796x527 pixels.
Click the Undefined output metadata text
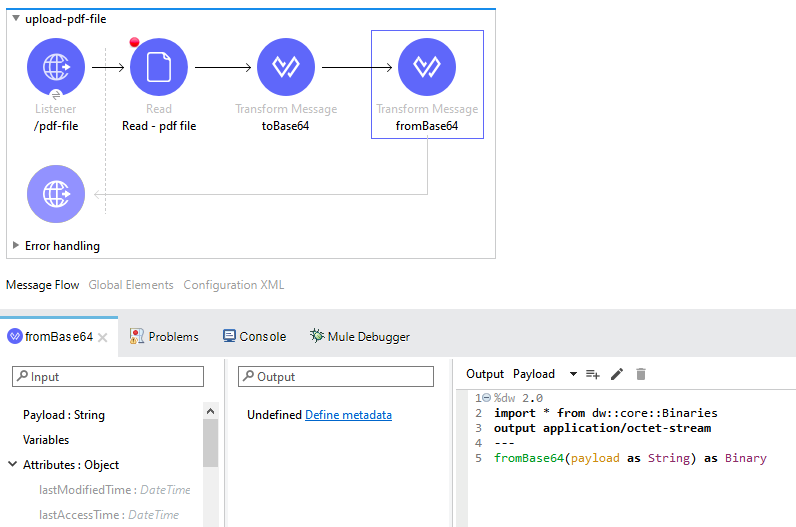pyautogui.click(x=274, y=415)
